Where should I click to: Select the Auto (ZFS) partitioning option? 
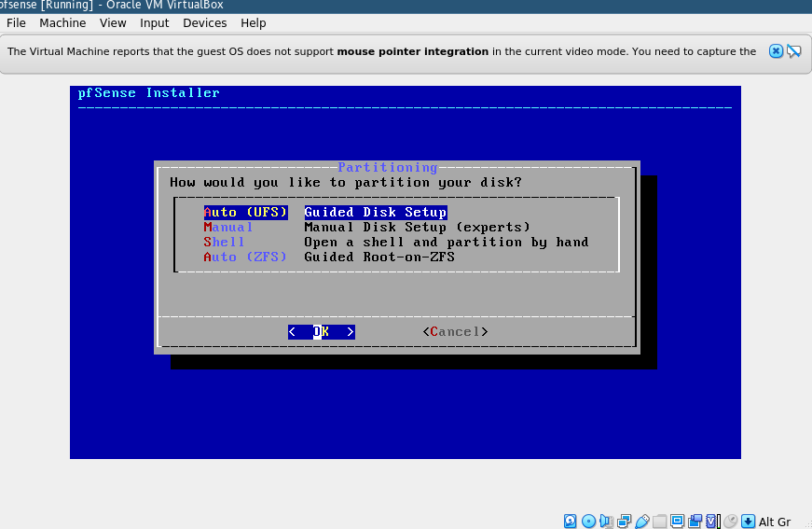coord(245,257)
